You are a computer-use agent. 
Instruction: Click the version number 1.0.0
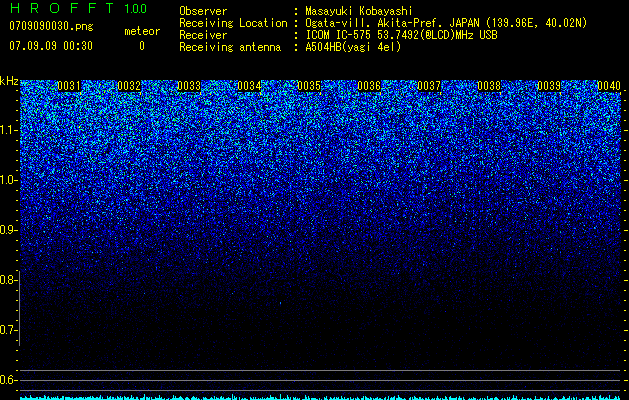136,8
